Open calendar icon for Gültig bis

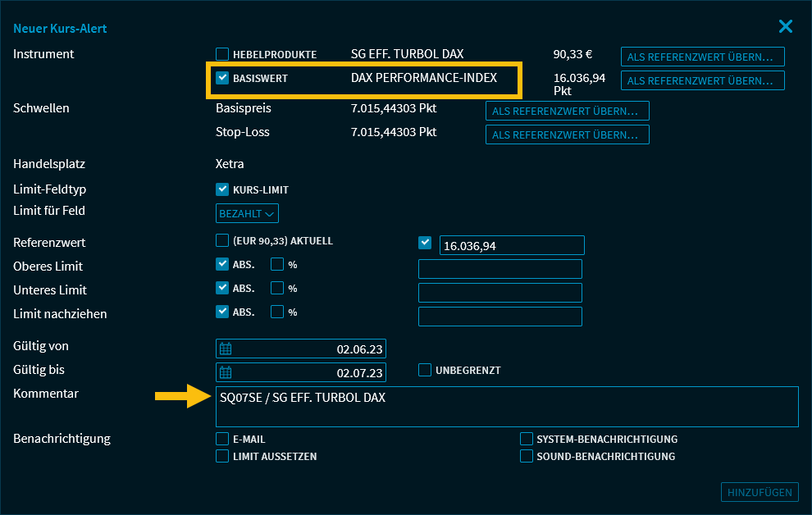pyautogui.click(x=226, y=372)
